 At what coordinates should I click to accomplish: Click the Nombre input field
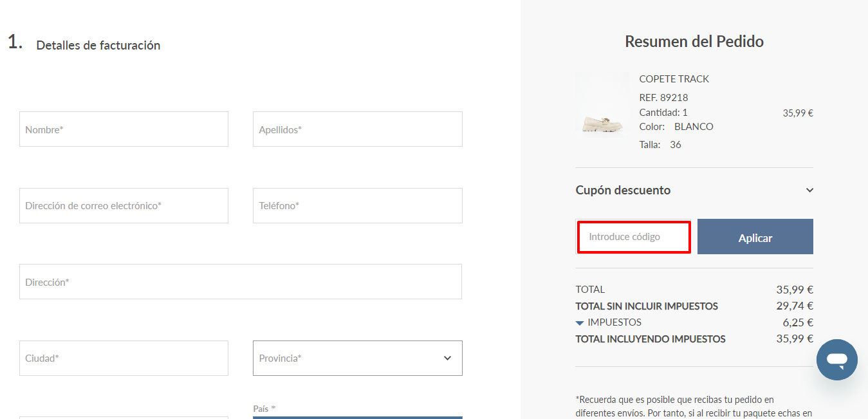124,129
